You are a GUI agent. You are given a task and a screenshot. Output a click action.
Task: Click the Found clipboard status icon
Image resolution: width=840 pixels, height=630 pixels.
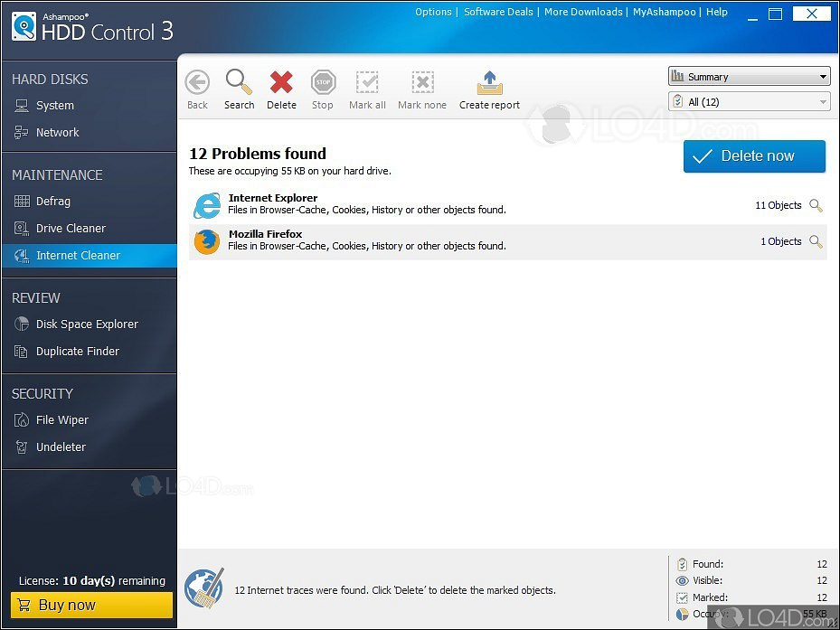[x=682, y=564]
